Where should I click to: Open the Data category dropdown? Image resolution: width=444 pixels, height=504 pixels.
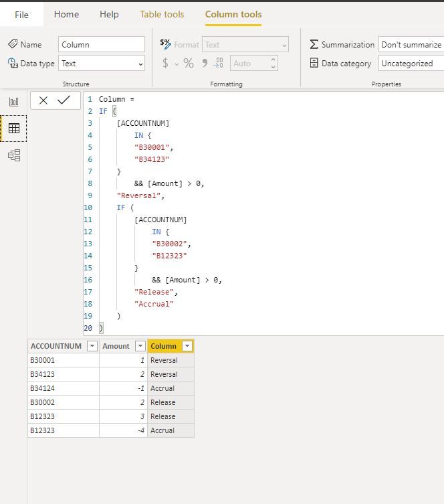[411, 64]
